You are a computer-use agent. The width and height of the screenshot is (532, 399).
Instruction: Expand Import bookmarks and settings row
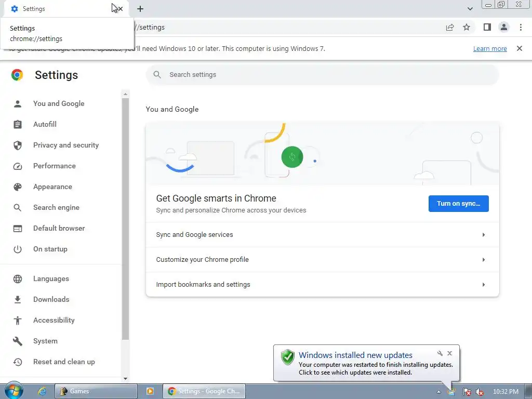(x=322, y=284)
